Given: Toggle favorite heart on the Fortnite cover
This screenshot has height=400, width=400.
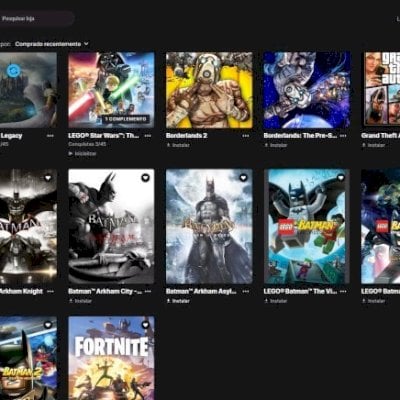Looking at the screenshot, I should tap(145, 324).
